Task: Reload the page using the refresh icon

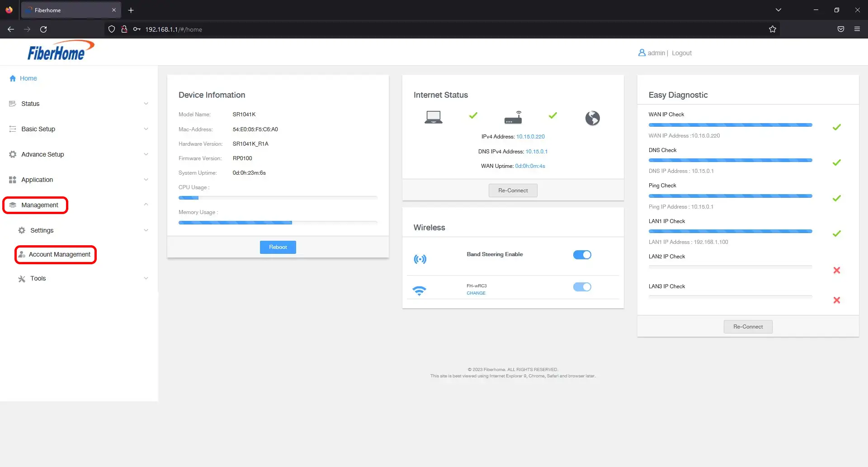Action: [x=43, y=29]
